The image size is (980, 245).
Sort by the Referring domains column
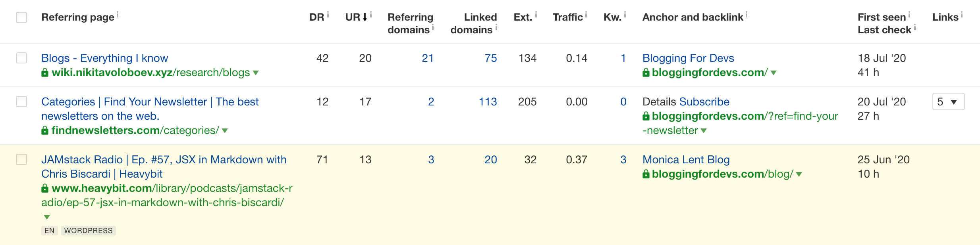tap(410, 23)
